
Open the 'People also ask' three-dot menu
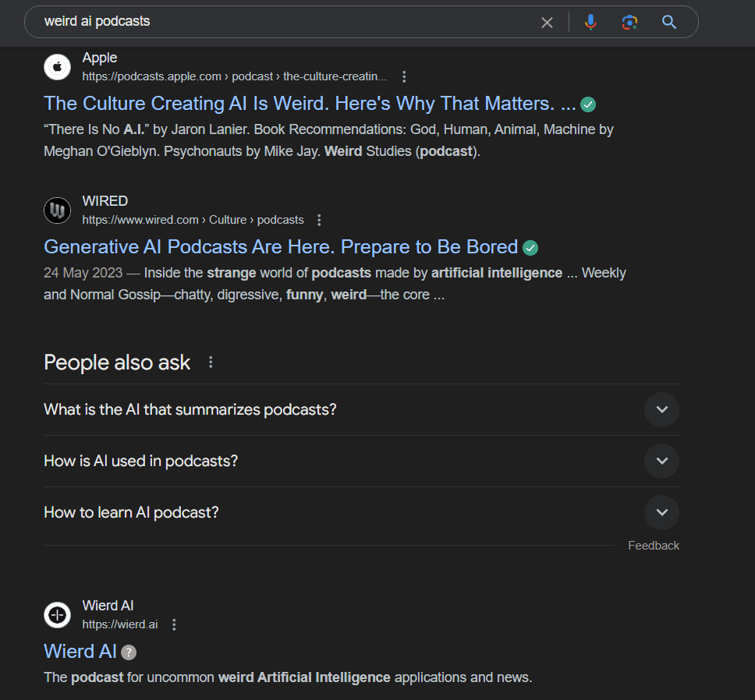tap(211, 362)
